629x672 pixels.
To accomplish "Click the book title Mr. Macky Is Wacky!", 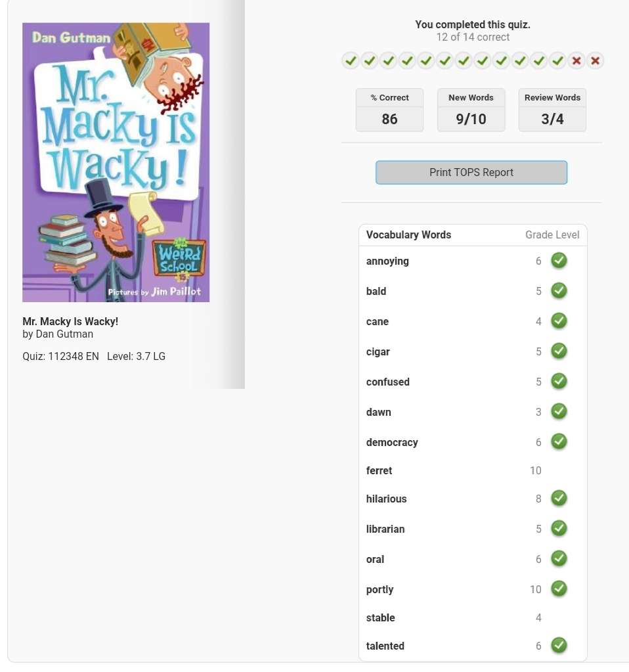I will (x=70, y=321).
